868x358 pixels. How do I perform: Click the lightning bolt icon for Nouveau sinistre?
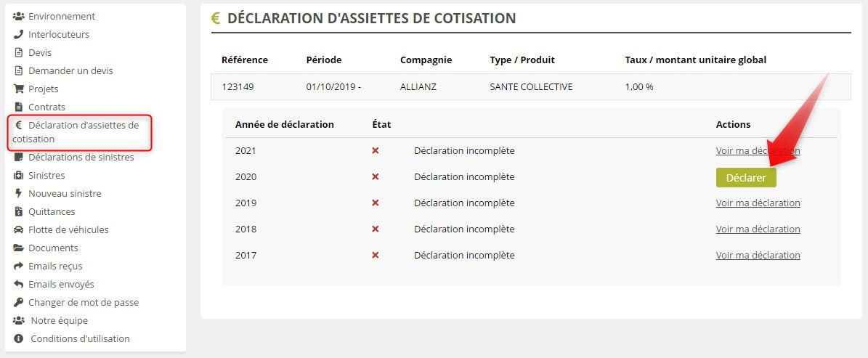[x=19, y=194]
